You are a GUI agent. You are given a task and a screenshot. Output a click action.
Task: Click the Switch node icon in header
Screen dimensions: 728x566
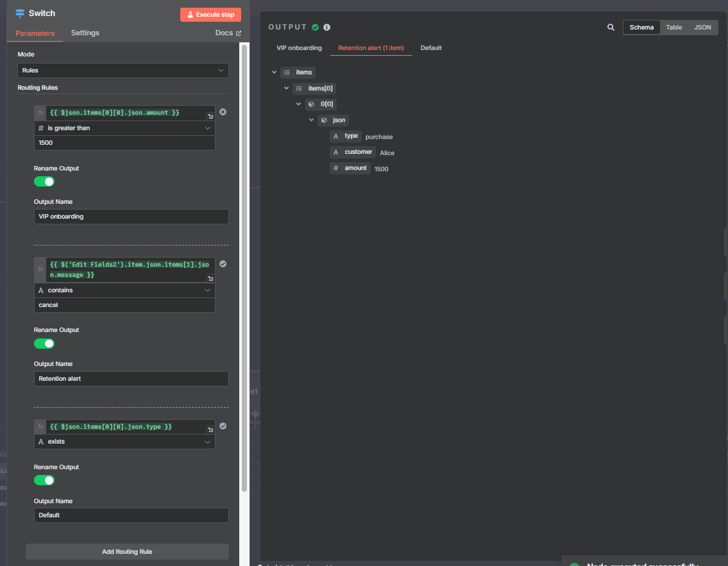tap(20, 13)
